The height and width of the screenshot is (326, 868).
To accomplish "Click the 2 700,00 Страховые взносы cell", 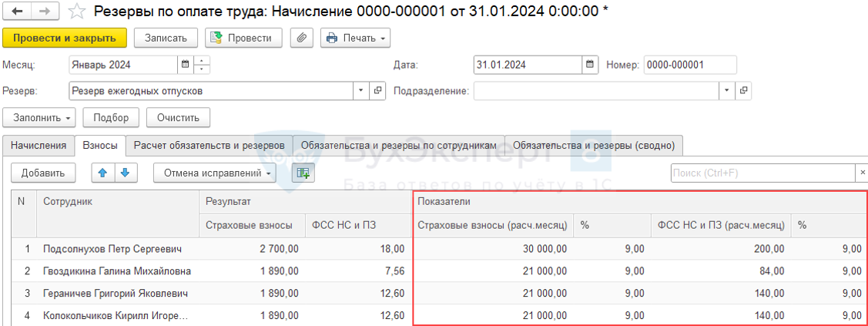I will tap(252, 249).
